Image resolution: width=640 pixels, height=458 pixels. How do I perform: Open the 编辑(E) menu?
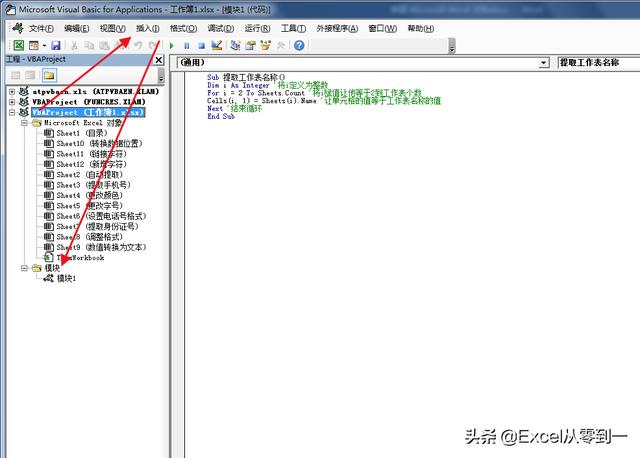point(77,29)
